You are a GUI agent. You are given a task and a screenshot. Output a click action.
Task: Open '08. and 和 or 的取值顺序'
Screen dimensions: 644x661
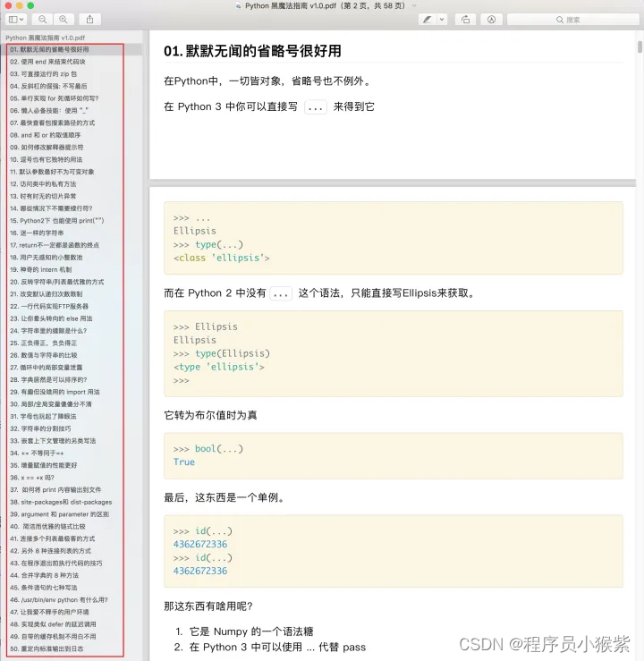point(46,135)
